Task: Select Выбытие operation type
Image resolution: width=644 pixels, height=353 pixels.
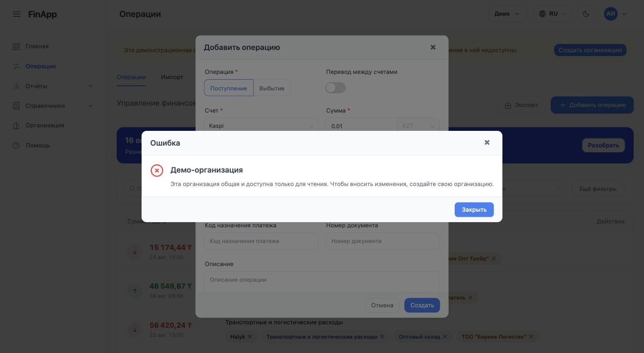Action: (x=272, y=88)
